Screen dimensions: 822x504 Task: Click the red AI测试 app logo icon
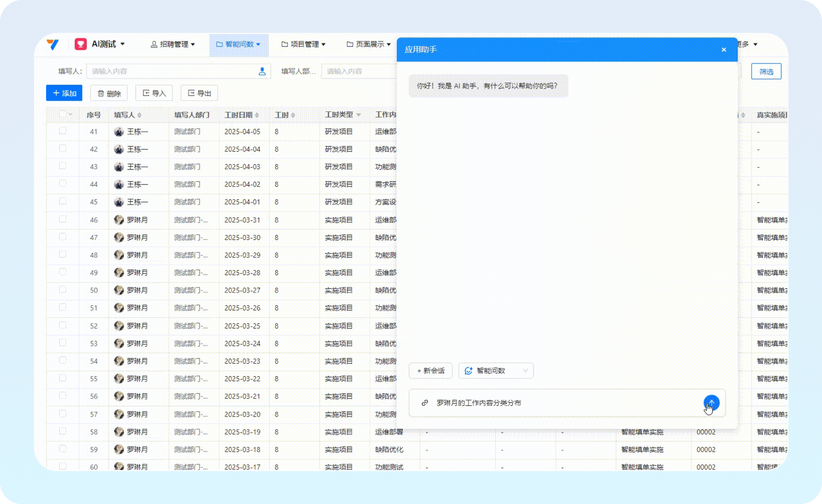click(81, 44)
